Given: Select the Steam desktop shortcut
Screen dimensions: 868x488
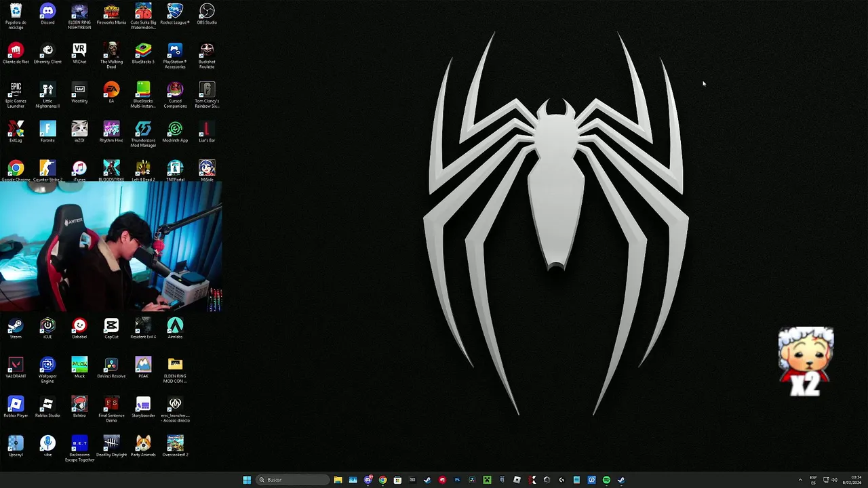Looking at the screenshot, I should pyautogui.click(x=16, y=329).
